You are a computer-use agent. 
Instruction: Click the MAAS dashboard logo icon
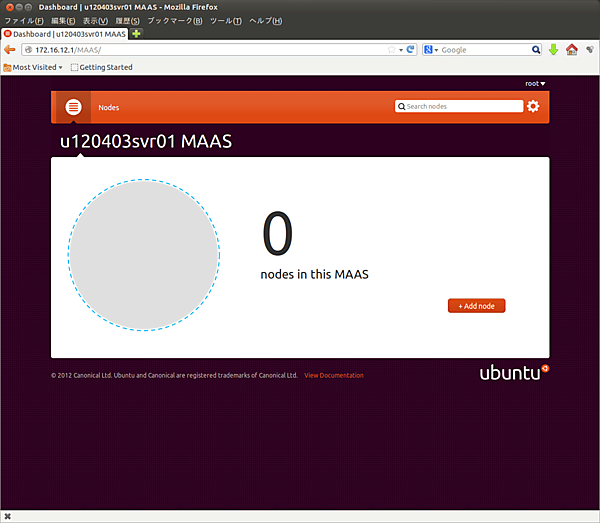pyautogui.click(x=73, y=107)
